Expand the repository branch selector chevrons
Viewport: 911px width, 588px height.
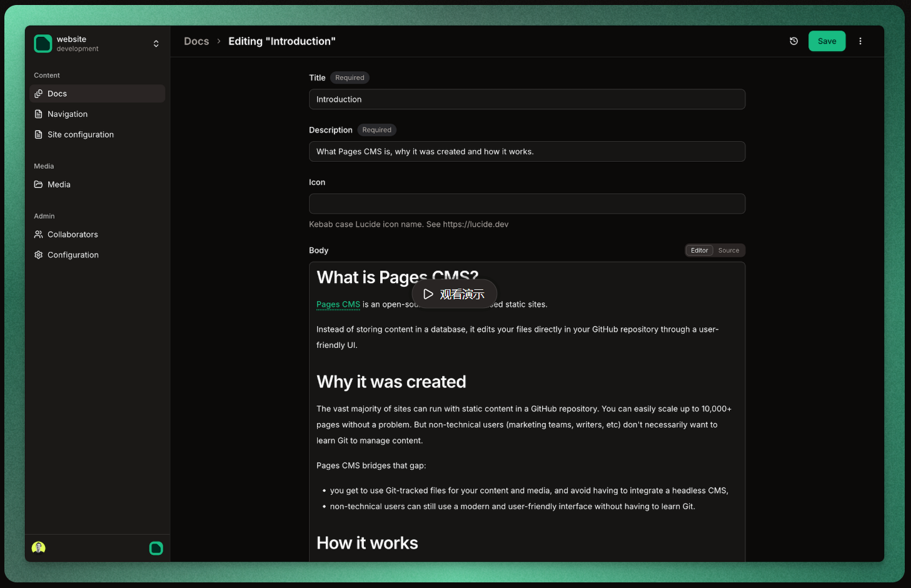(x=156, y=43)
